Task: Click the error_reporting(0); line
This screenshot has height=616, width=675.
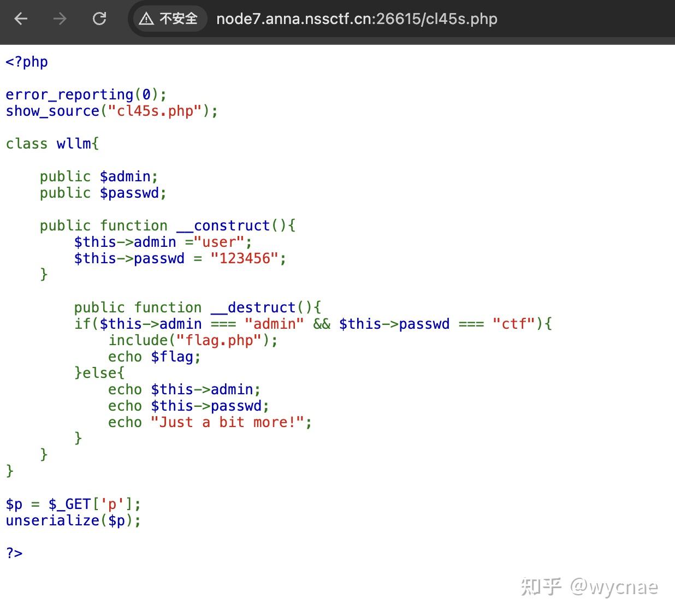Action: [86, 94]
